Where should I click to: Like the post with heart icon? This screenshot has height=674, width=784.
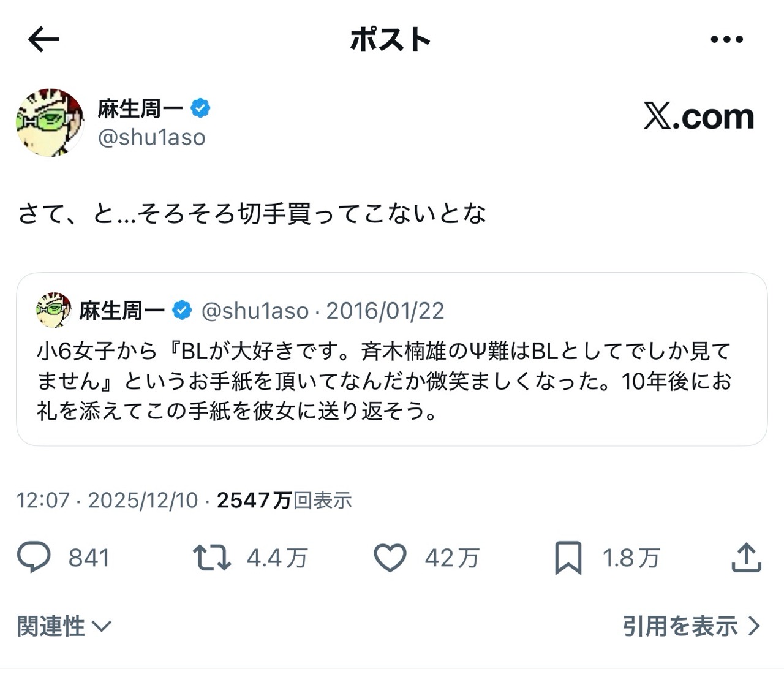(390, 558)
